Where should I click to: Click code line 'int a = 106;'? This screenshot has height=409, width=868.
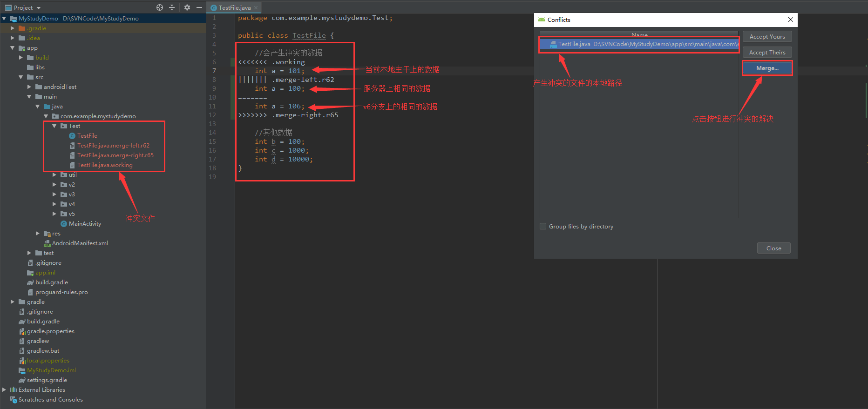pos(280,107)
